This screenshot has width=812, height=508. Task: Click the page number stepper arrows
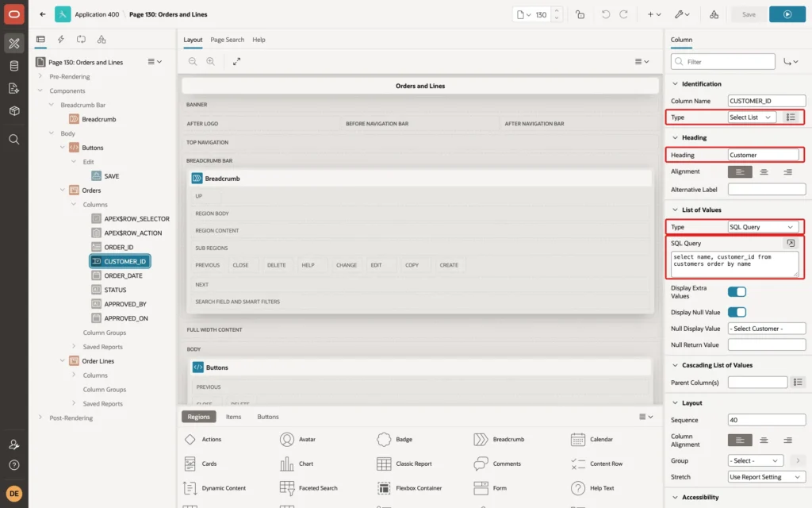pyautogui.click(x=557, y=14)
